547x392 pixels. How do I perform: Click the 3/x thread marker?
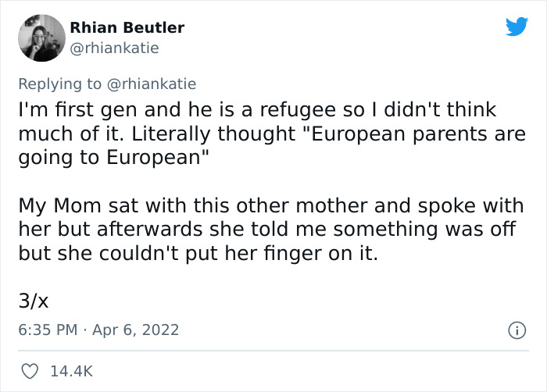[34, 299]
